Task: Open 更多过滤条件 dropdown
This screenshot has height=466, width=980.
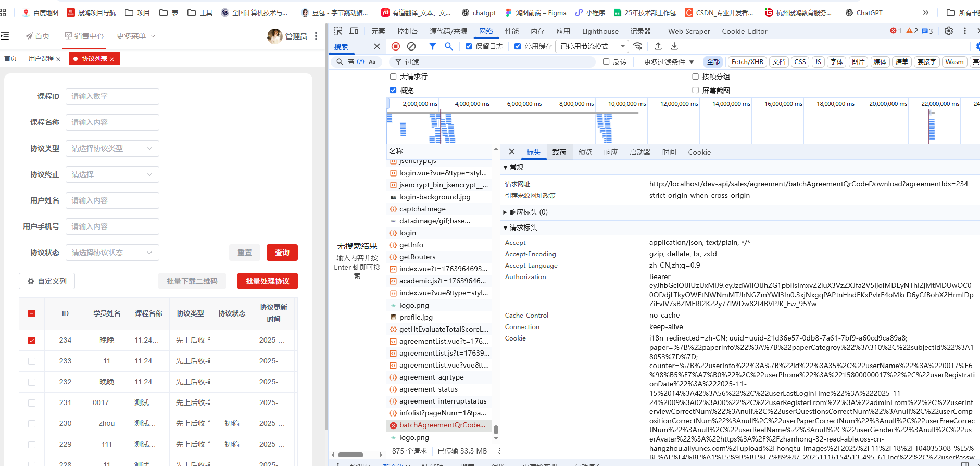Action: point(669,62)
